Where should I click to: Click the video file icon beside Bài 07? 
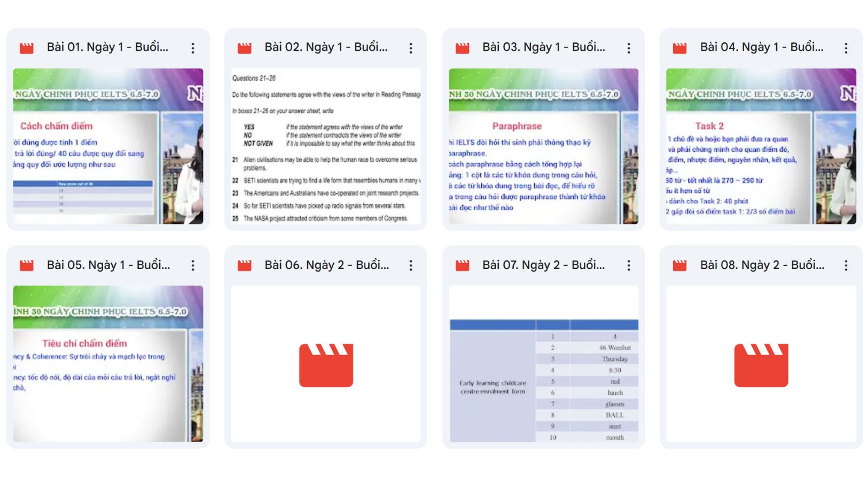[463, 265]
